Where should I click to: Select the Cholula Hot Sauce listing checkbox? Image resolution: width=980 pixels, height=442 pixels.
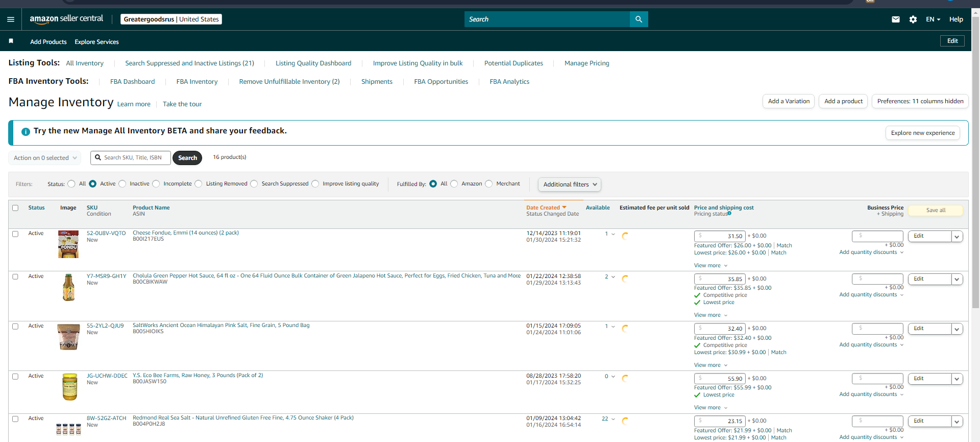coord(15,277)
